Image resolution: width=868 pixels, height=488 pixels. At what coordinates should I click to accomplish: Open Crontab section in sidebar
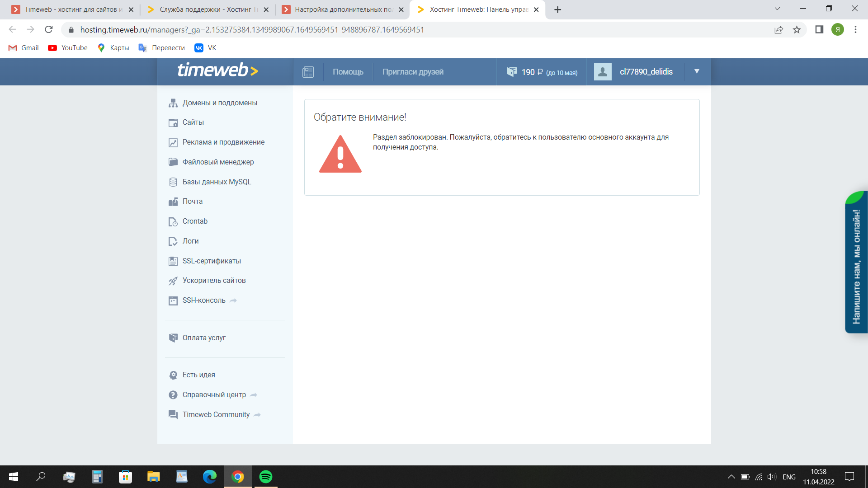[x=194, y=221]
